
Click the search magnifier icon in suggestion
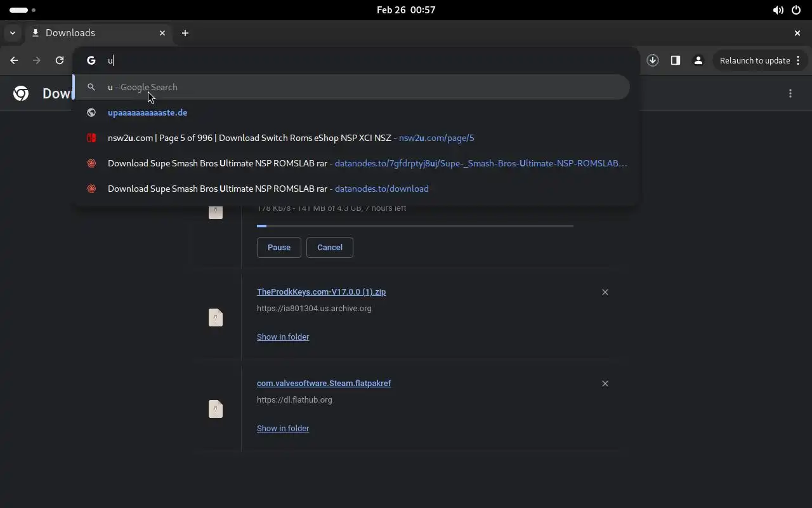click(91, 87)
